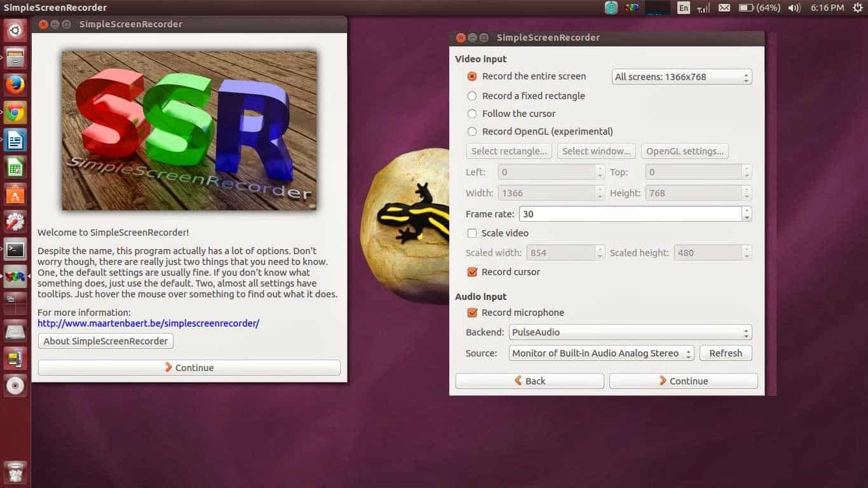Select Record a fixed rectangle
This screenshot has height=488, width=868.
click(x=526, y=96)
